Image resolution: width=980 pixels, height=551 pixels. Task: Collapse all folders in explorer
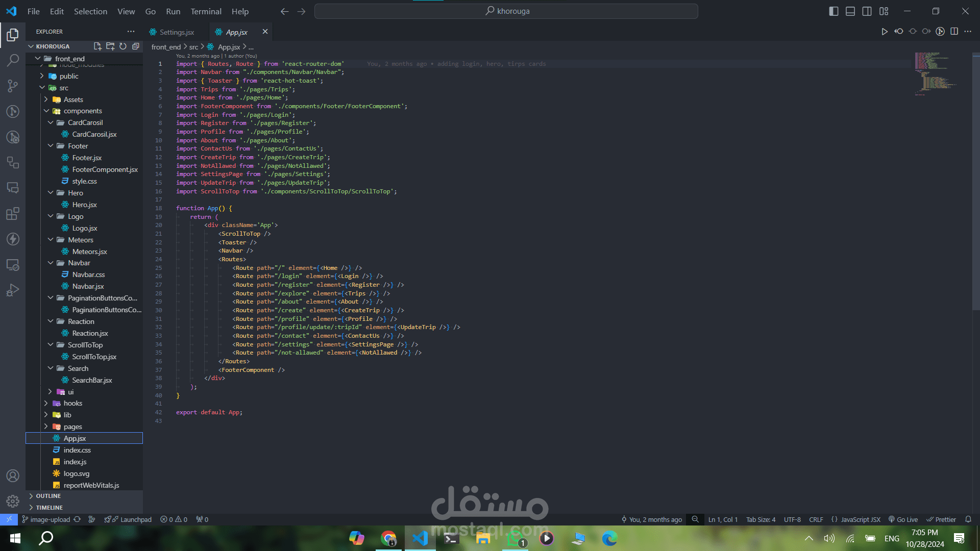136,46
